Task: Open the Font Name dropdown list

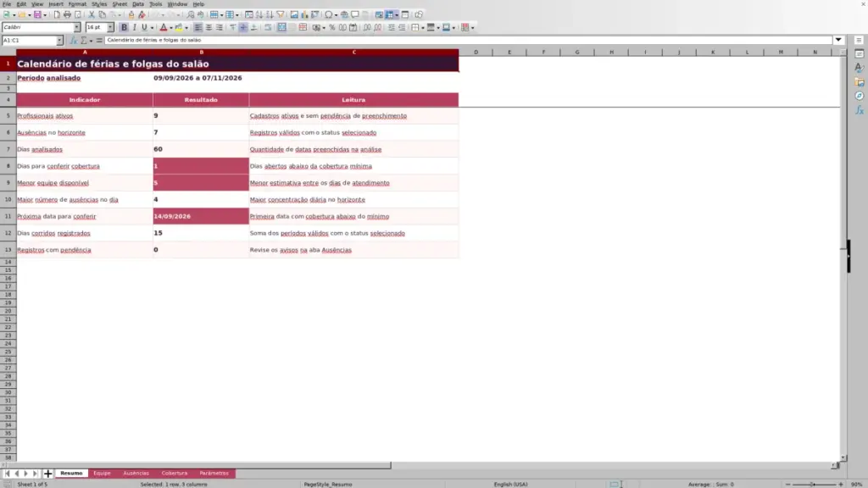Action: pos(77,28)
